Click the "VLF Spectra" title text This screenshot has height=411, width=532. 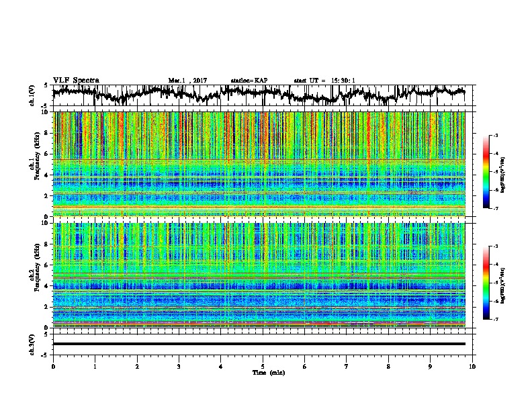coord(76,81)
